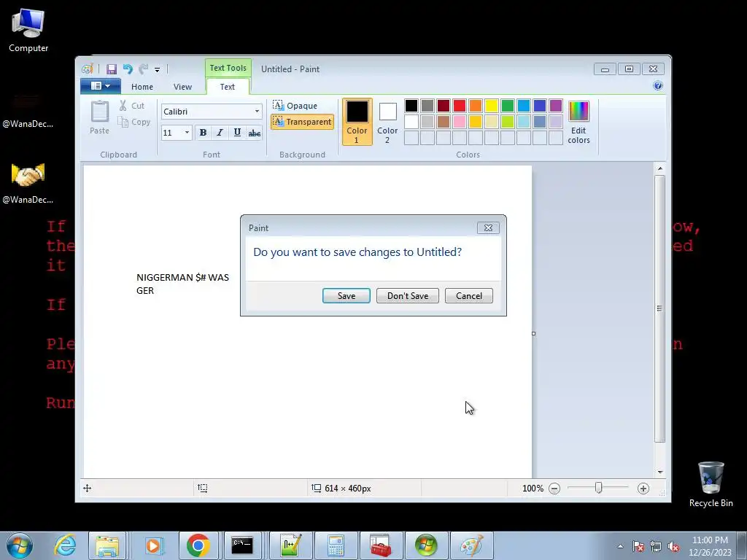Click the Action Center flag tray icon
Screen dimensions: 747x560
pos(638,547)
